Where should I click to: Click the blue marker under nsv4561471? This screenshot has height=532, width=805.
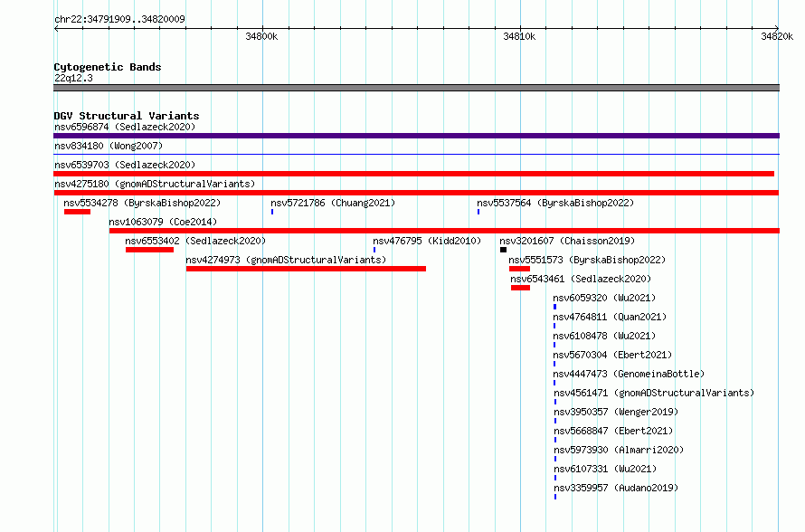555,402
